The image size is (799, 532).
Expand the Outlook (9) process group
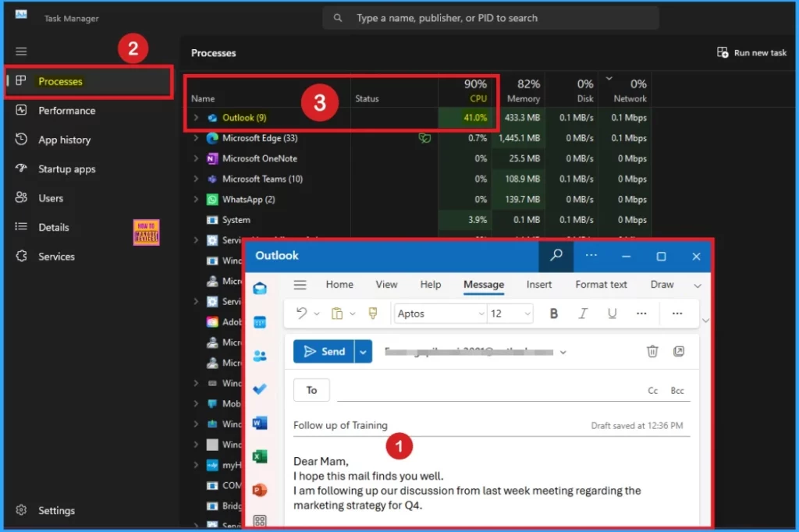[196, 118]
